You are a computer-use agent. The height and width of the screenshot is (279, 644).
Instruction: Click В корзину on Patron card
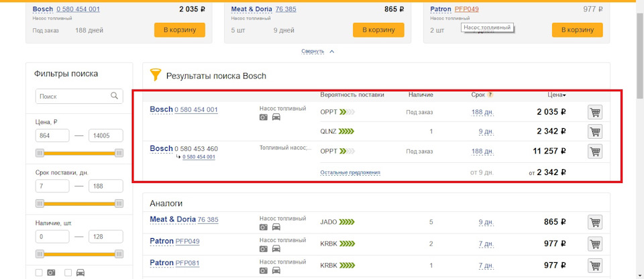pyautogui.click(x=578, y=30)
